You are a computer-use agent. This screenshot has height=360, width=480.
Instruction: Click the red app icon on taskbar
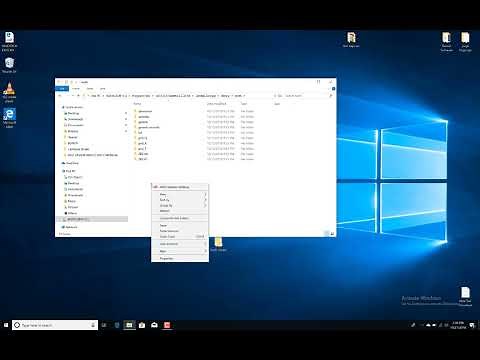pyautogui.click(x=167, y=325)
